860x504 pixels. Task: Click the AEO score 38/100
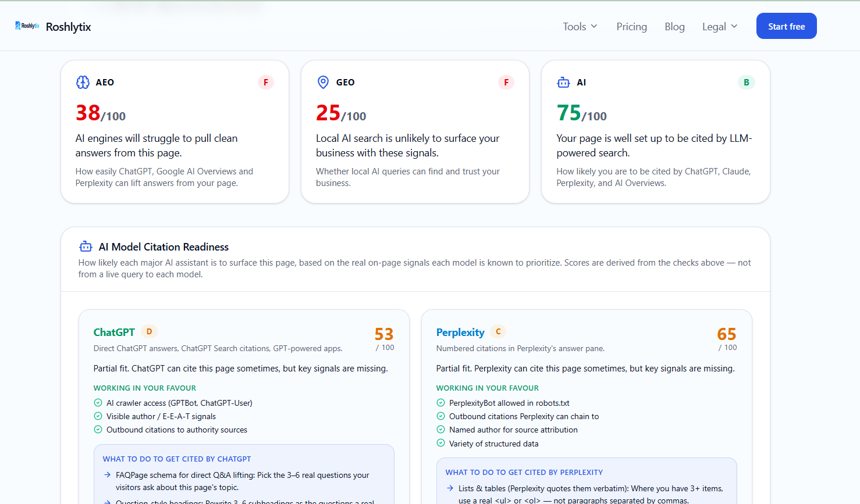(101, 113)
